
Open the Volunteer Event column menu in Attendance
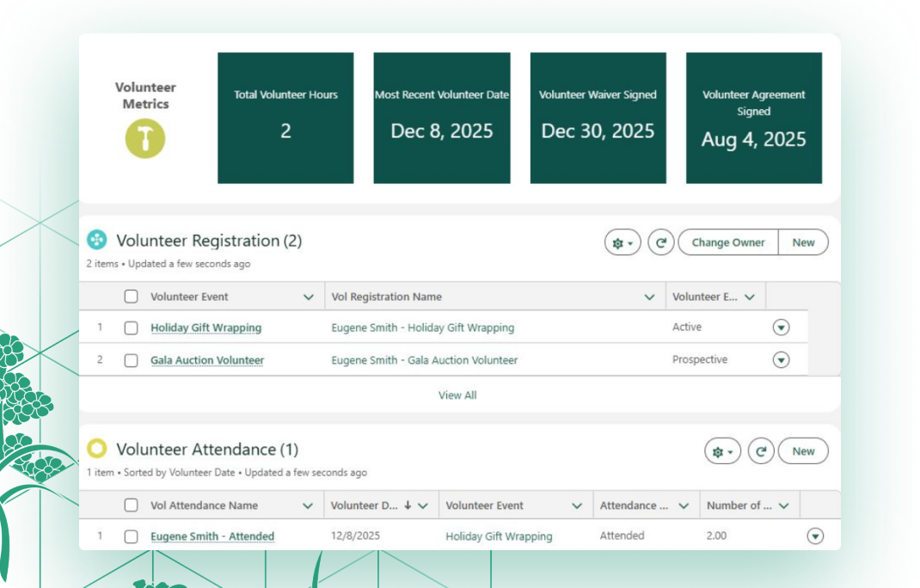pyautogui.click(x=577, y=505)
